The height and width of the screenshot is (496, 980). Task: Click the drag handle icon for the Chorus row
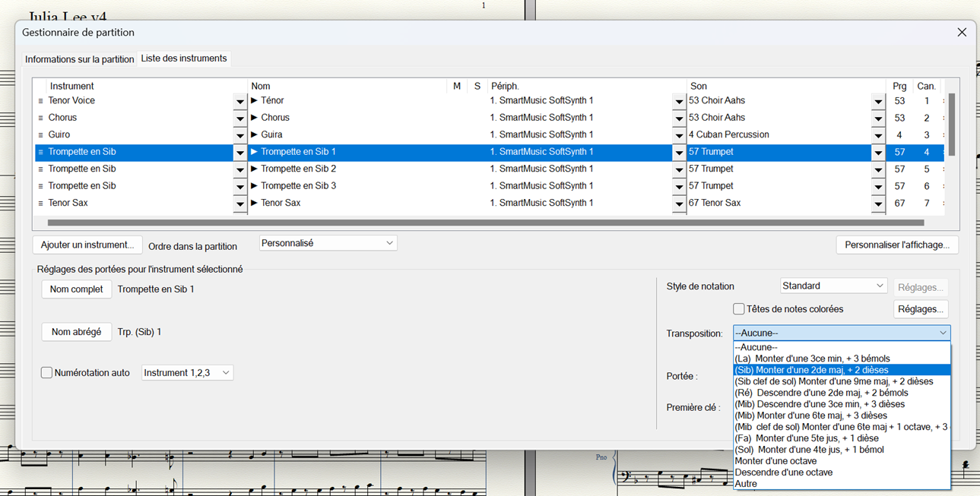41,118
